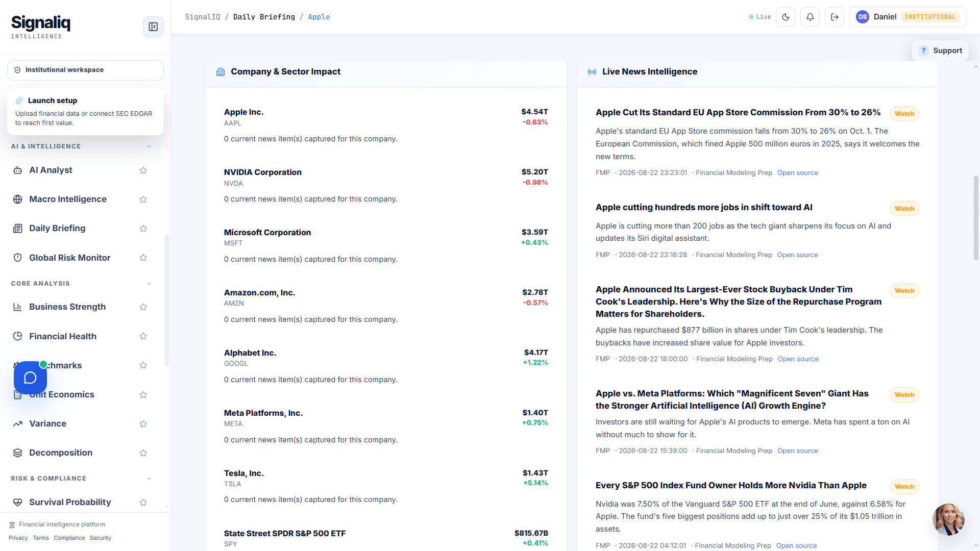Click the Institutional workspace selector
This screenshot has height=551, width=980.
85,70
